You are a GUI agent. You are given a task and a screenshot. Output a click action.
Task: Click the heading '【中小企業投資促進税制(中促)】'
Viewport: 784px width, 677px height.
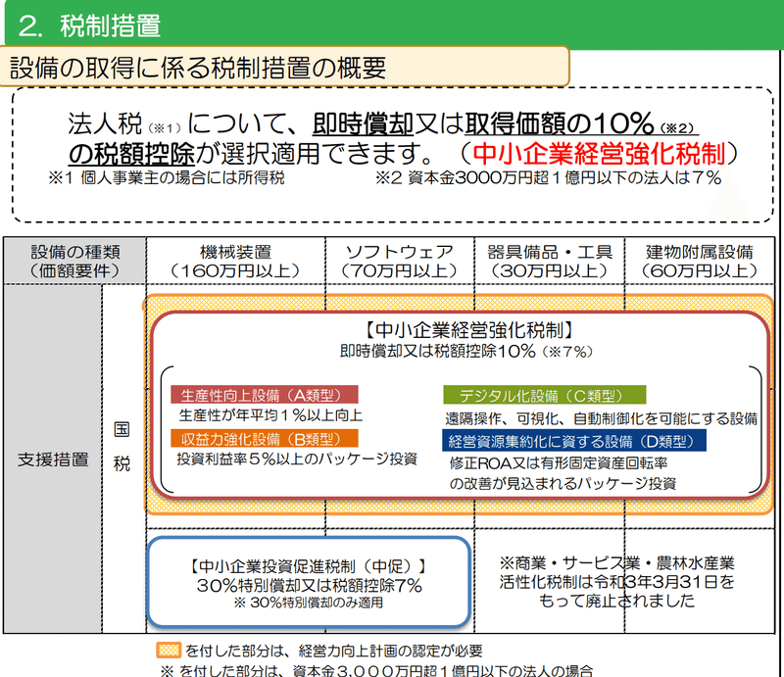click(309, 566)
